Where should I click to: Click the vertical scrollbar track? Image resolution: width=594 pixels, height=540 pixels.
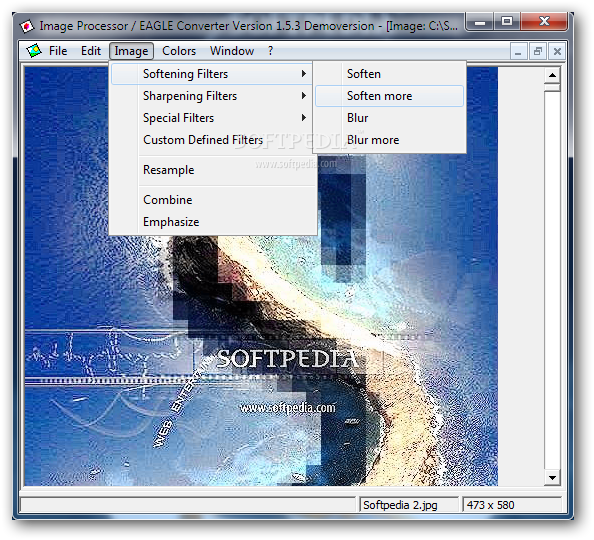click(552, 280)
